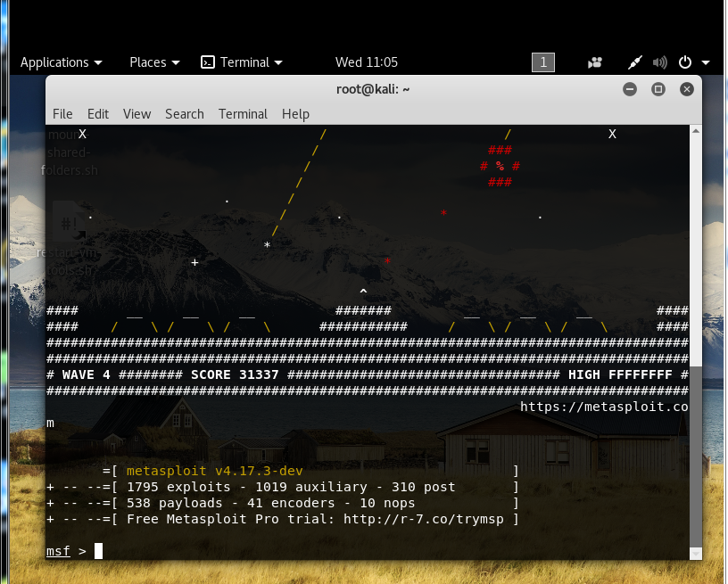The height and width of the screenshot is (584, 728).
Task: Click the terminal scrollbar up arrow
Action: click(696, 131)
